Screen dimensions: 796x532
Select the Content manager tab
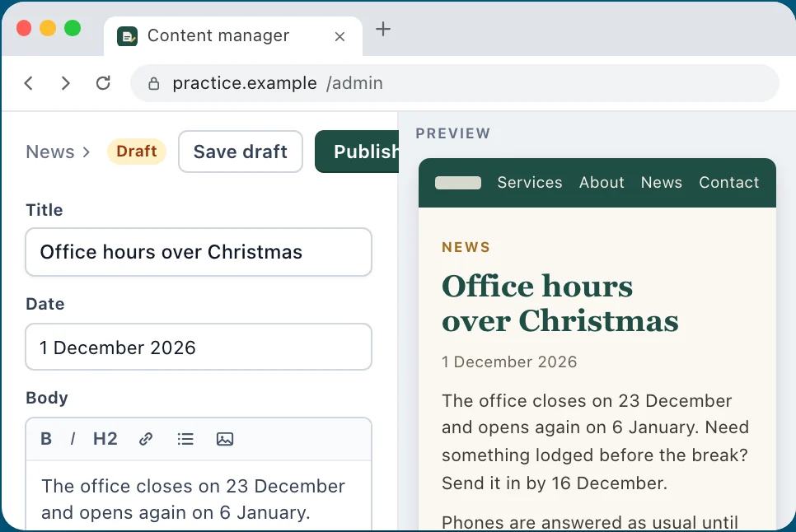tap(233, 36)
